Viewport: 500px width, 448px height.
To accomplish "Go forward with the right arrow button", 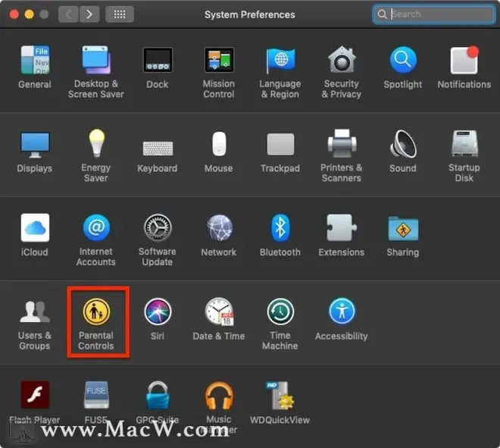I will point(89,14).
